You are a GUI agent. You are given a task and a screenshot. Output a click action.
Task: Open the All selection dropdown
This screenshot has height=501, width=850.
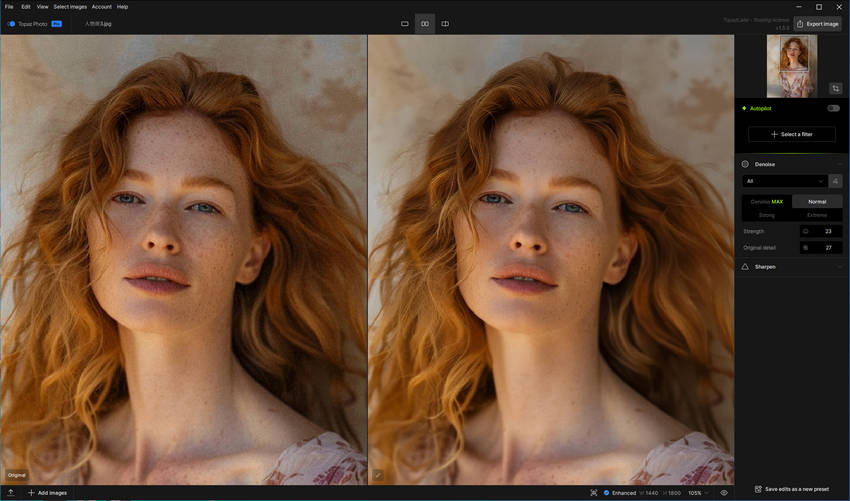[x=784, y=181]
